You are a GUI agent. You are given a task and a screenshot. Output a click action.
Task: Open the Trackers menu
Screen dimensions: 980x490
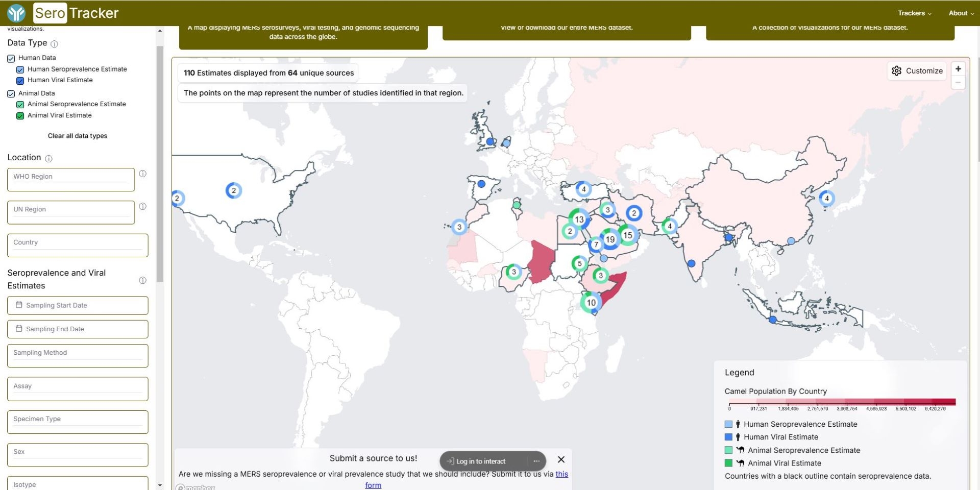(915, 13)
